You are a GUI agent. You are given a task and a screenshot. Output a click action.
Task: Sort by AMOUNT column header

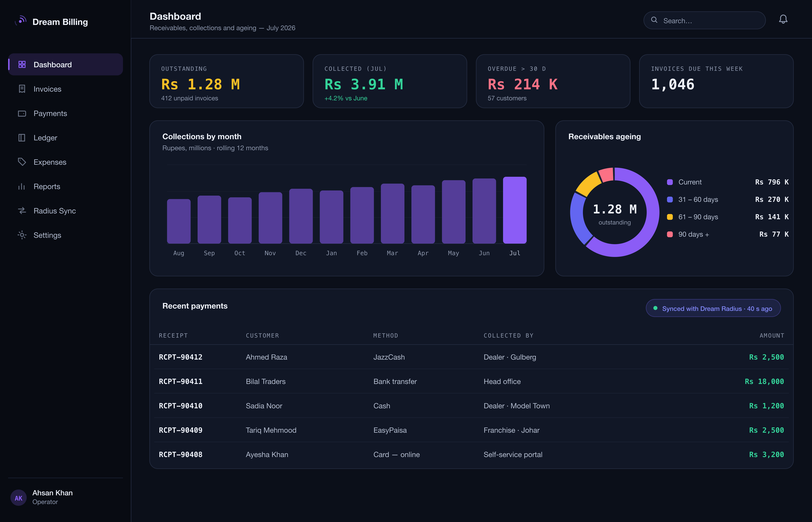tap(772, 336)
